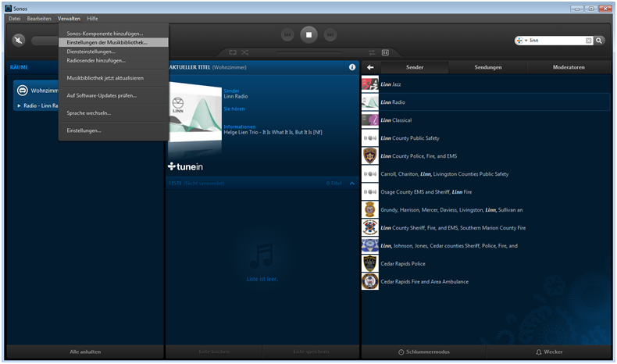This screenshot has width=617, height=364.
Task: Click Linn County Public Safety icon
Action: (x=370, y=138)
